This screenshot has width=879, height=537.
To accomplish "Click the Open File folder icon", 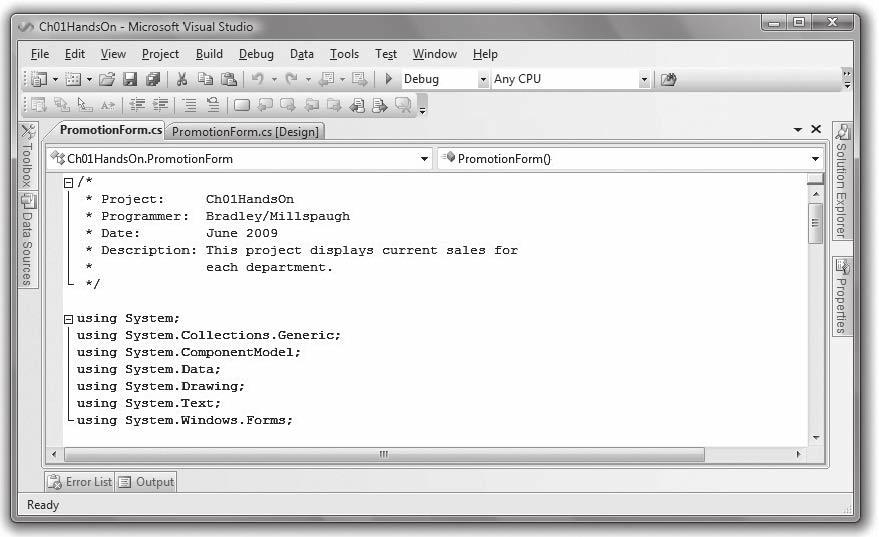I will [x=107, y=79].
